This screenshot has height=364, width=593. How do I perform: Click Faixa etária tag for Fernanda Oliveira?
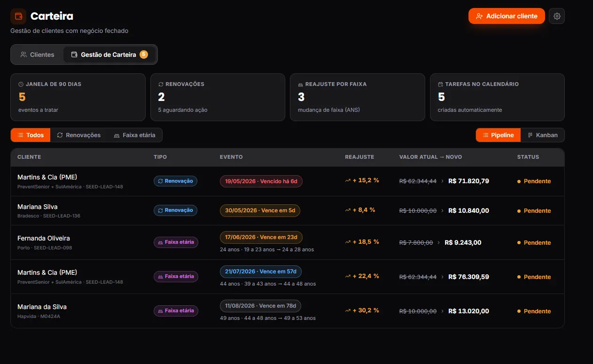click(x=176, y=242)
